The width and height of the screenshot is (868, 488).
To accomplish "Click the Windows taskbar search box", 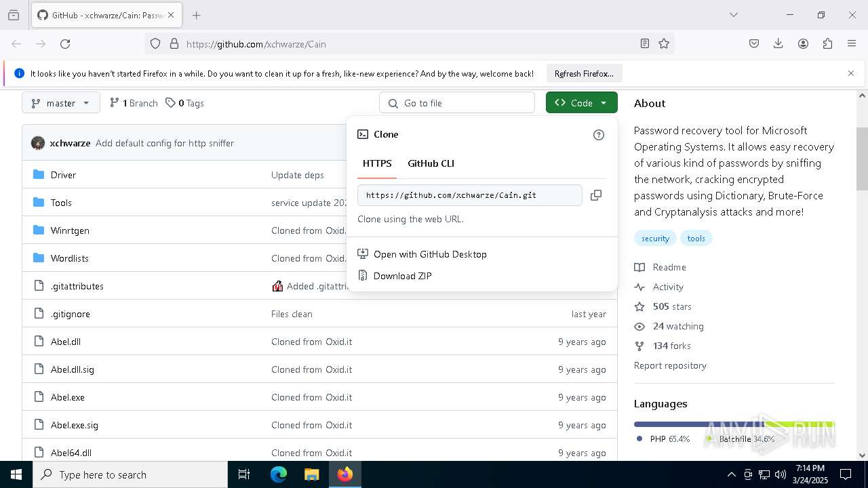I will point(130,474).
